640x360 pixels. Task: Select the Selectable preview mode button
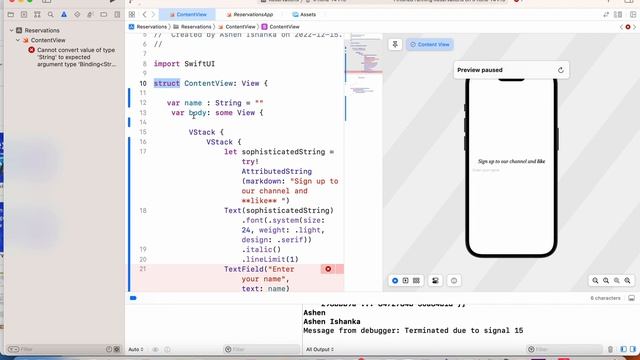point(406,281)
